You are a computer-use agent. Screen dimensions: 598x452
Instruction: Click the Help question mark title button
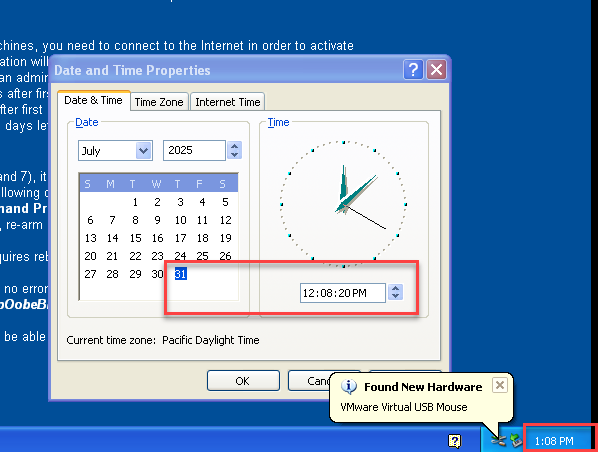(413, 70)
